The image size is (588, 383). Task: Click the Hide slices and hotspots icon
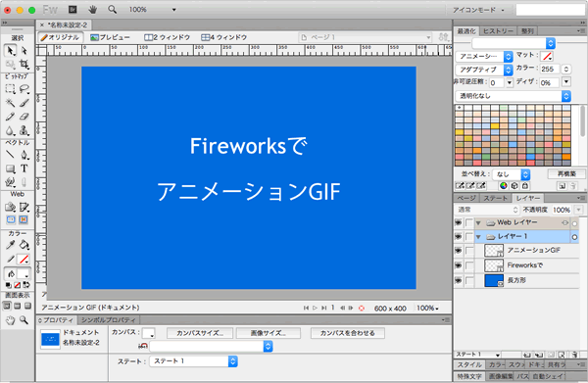point(11,219)
